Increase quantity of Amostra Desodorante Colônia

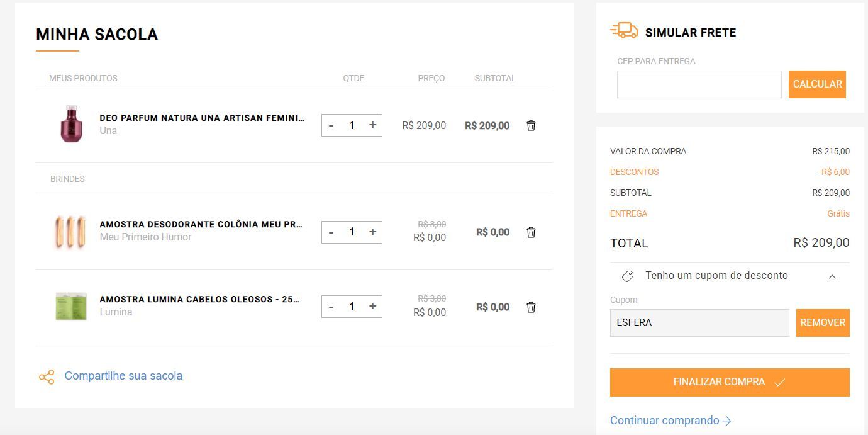pyautogui.click(x=372, y=232)
